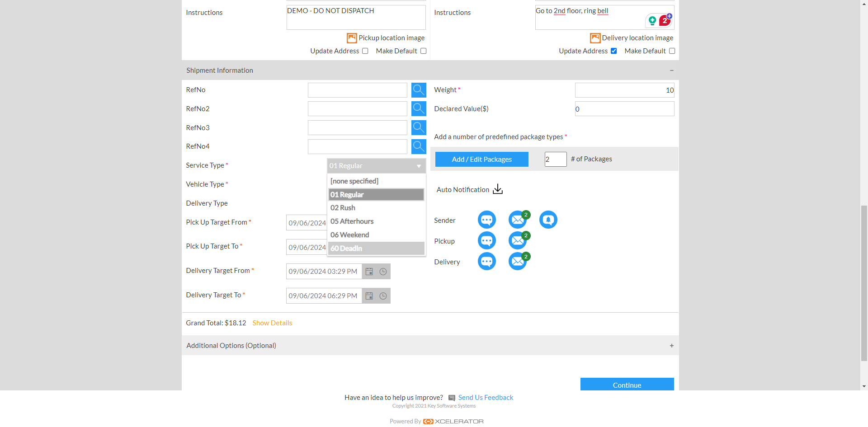The height and width of the screenshot is (427, 868).
Task: Click the page vertical scrollbar thumb
Action: [864, 283]
